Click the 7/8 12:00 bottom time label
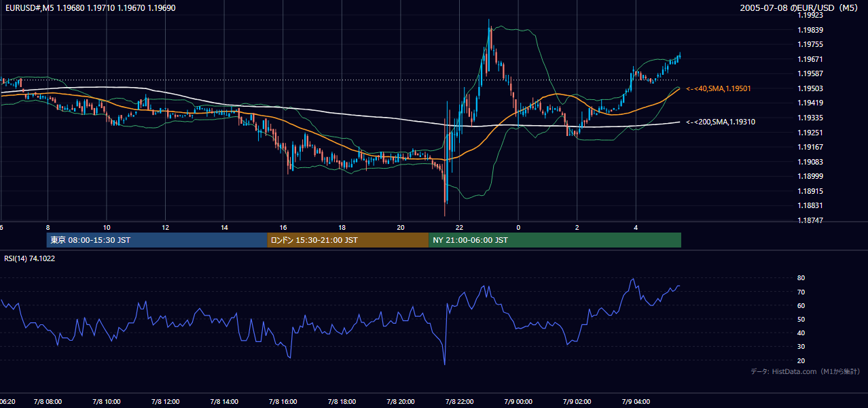The image size is (868, 408). coord(166,402)
